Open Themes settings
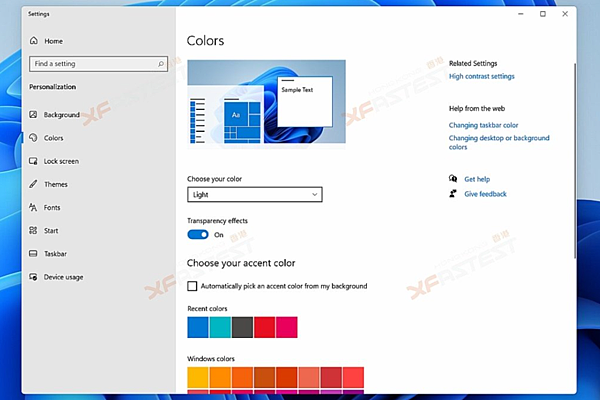600x400 pixels. click(x=55, y=184)
